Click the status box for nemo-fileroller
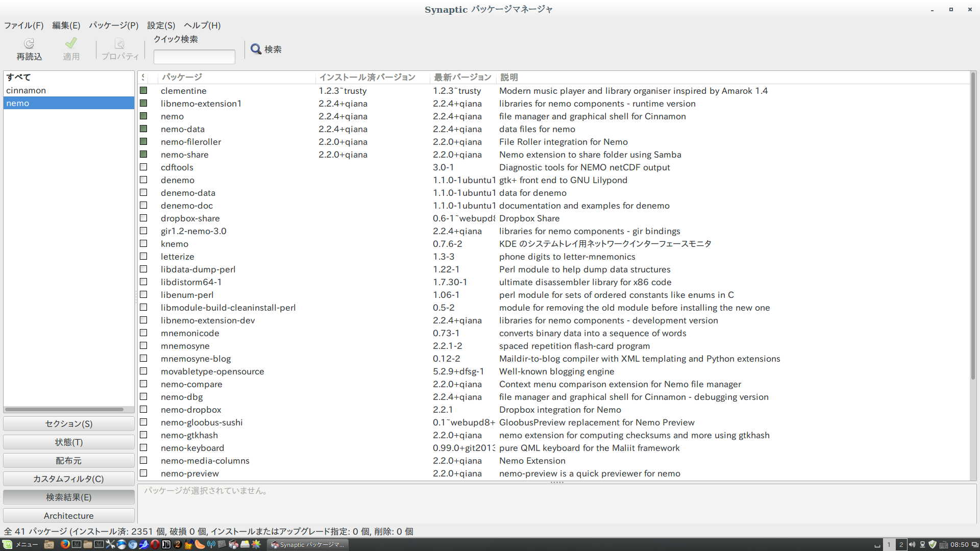The height and width of the screenshot is (551, 980). pyautogui.click(x=143, y=141)
